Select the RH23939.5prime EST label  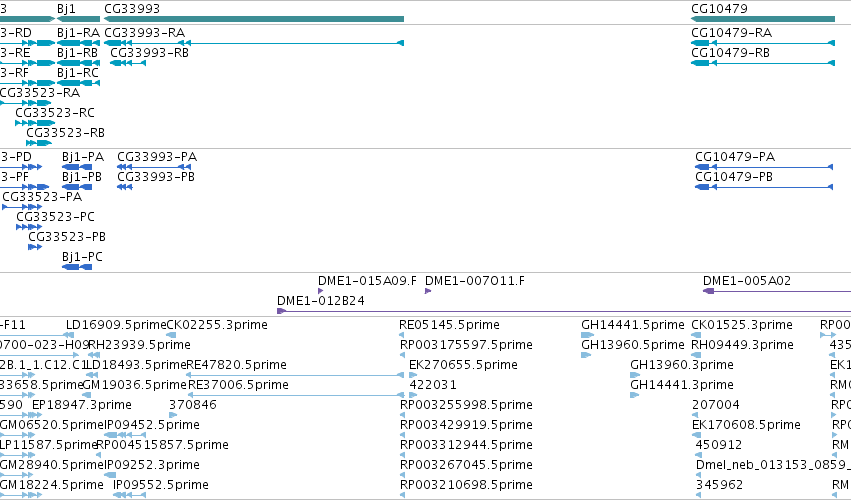139,345
